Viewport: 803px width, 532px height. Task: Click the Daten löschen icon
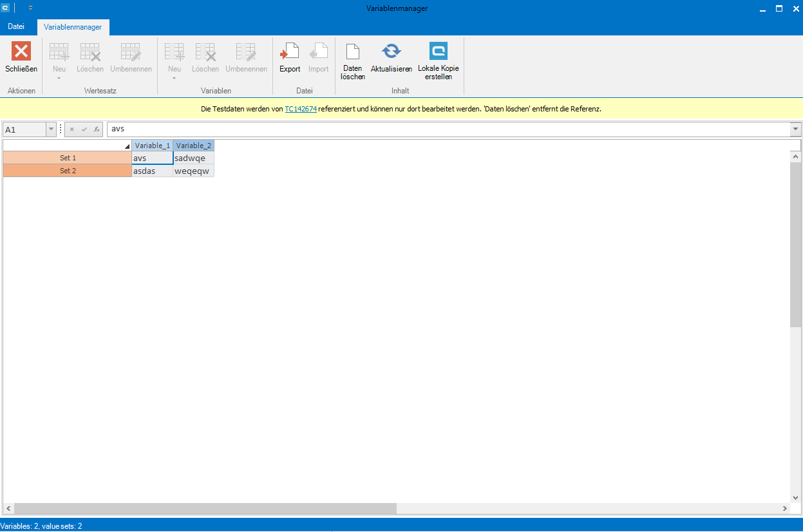click(x=352, y=52)
